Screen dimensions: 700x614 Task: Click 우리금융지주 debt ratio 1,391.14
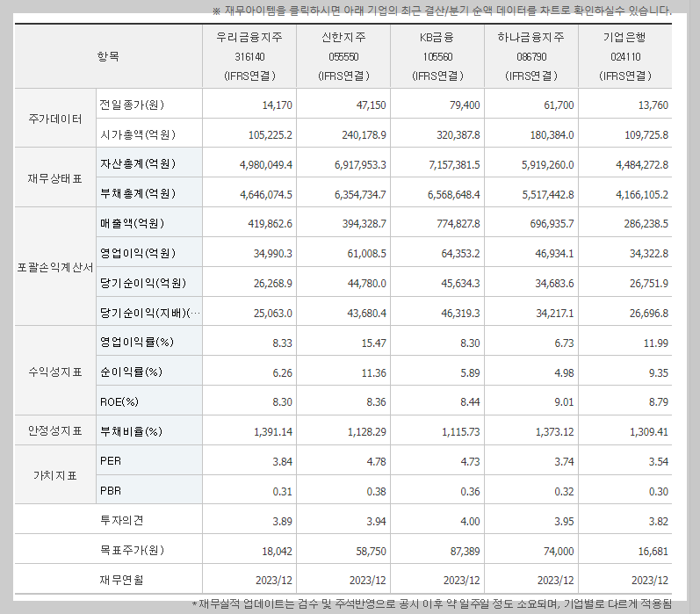point(273,432)
